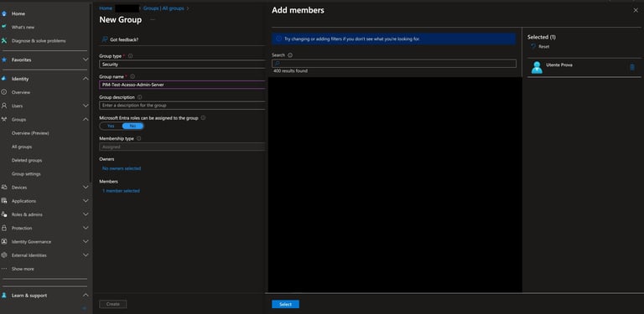Click info icon next to Group name
This screenshot has height=314, width=644.
tap(132, 76)
